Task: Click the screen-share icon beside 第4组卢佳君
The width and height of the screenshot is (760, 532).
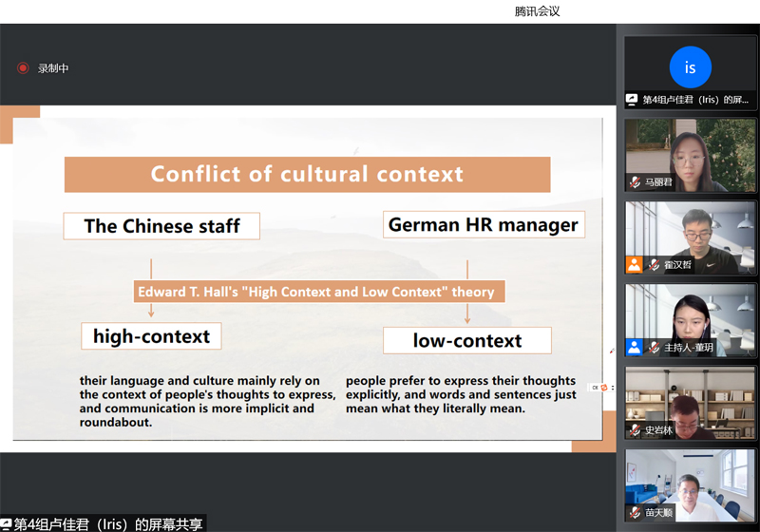Action: coord(632,100)
